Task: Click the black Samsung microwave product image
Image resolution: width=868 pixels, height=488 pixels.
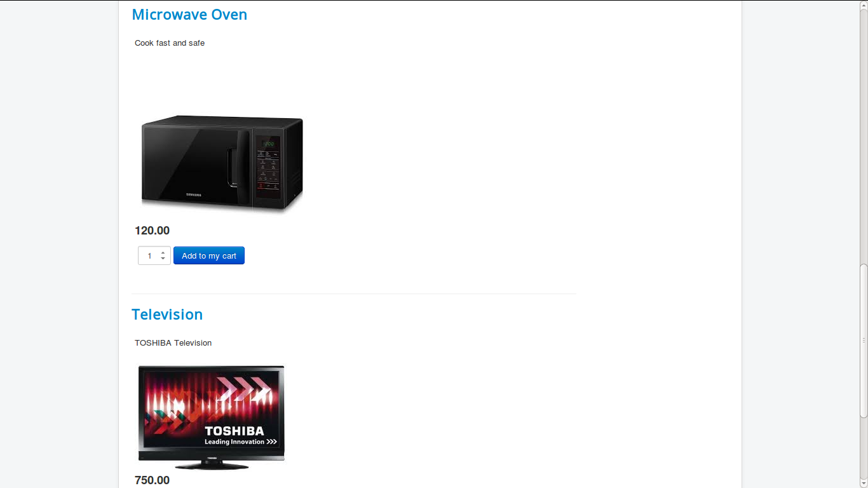Action: [x=222, y=164]
